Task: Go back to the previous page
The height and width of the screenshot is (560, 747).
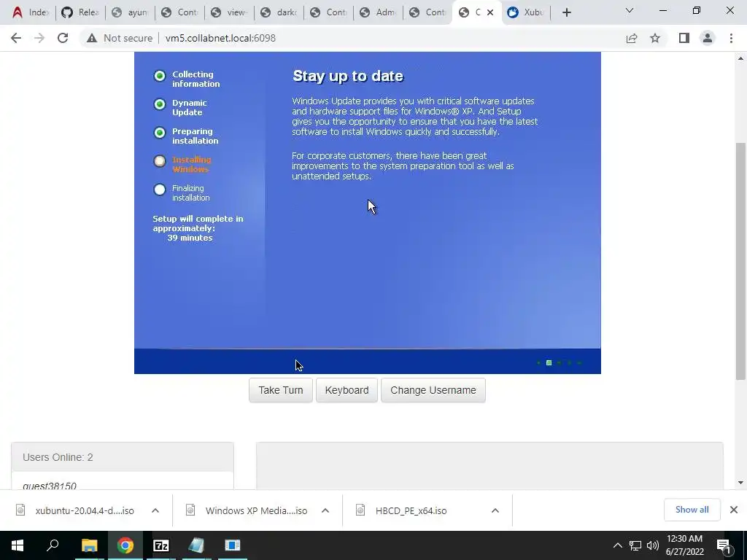Action: pos(16,38)
